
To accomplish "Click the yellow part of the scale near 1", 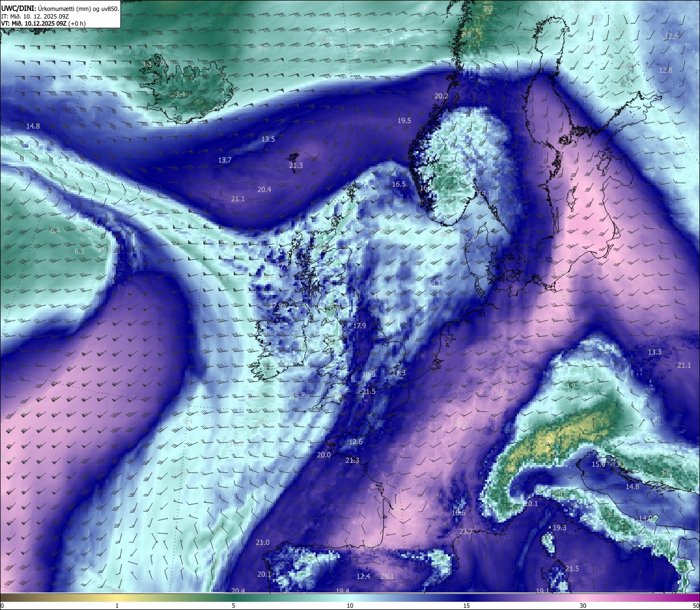I will (x=117, y=597).
